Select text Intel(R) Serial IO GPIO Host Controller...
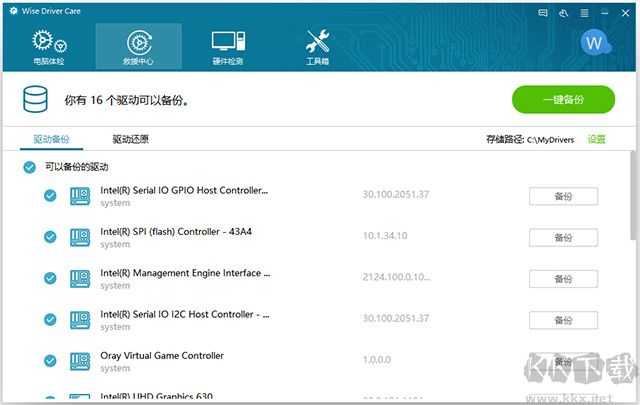Screen dimensions: 640x405 pos(184,190)
